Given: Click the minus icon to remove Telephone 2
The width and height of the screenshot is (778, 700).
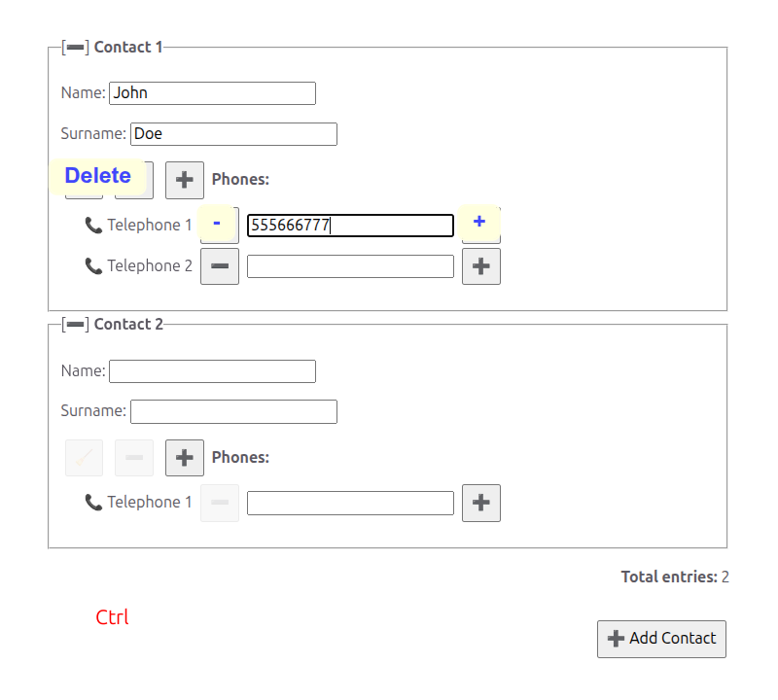Looking at the screenshot, I should (x=219, y=265).
